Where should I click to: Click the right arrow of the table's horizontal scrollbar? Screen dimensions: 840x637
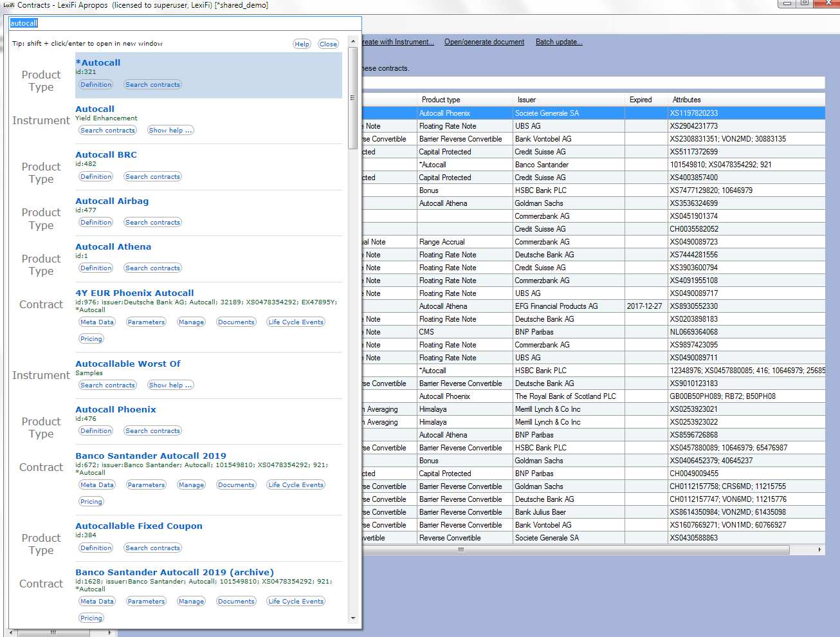click(819, 549)
